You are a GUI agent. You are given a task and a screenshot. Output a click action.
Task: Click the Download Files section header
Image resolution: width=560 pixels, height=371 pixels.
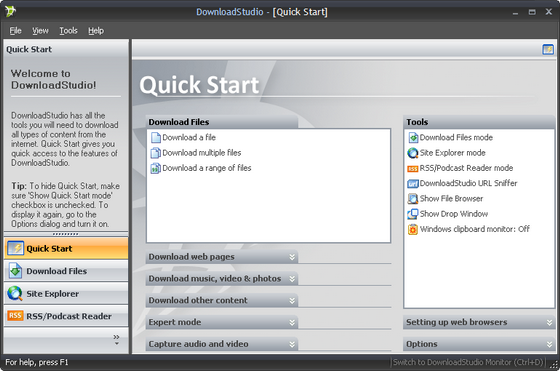pyautogui.click(x=222, y=122)
